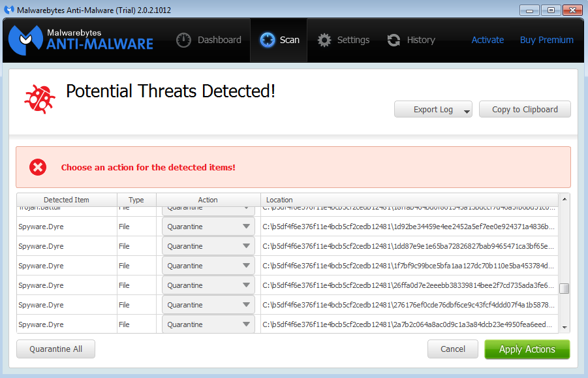Open action dropdown for 1f7bf9c99bce file

point(208,266)
